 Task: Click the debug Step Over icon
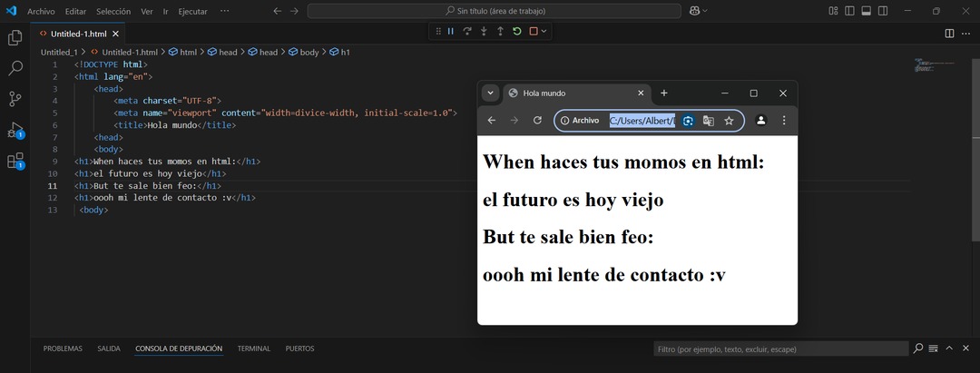(467, 31)
